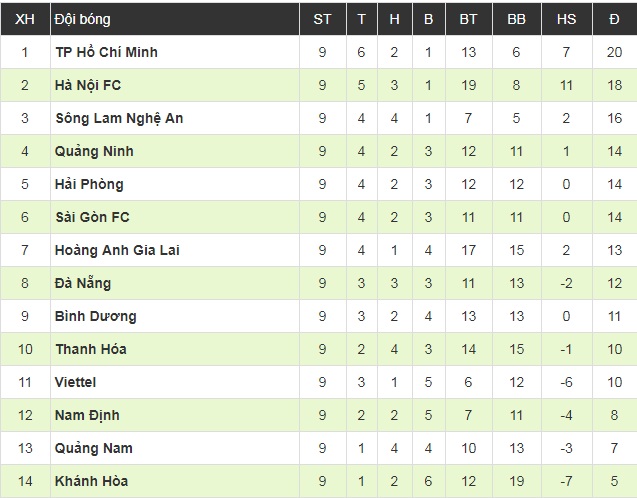Click the TP Hồ Chí Minh team name
Viewport: 637px width, 498px height.
[x=105, y=52]
